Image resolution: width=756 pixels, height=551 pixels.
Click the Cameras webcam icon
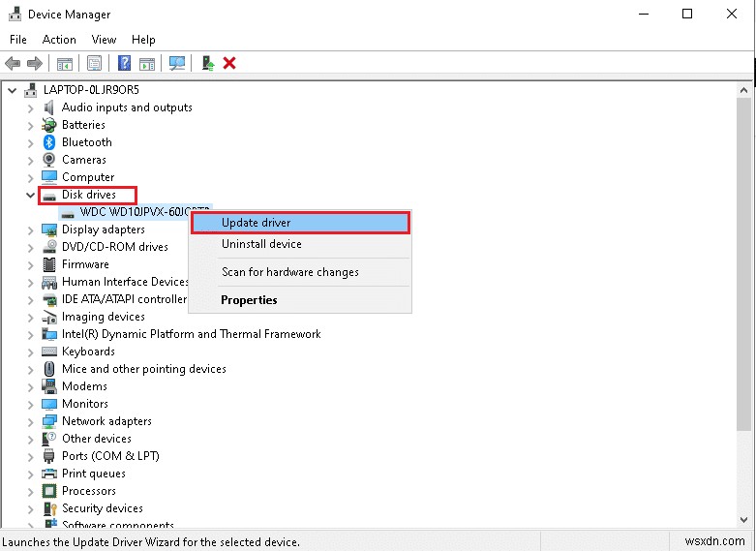48,159
